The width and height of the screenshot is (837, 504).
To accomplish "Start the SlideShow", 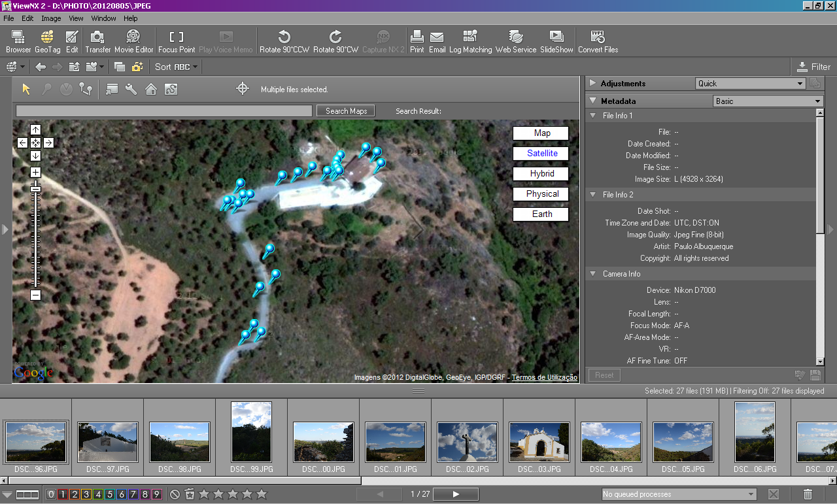I will click(556, 41).
